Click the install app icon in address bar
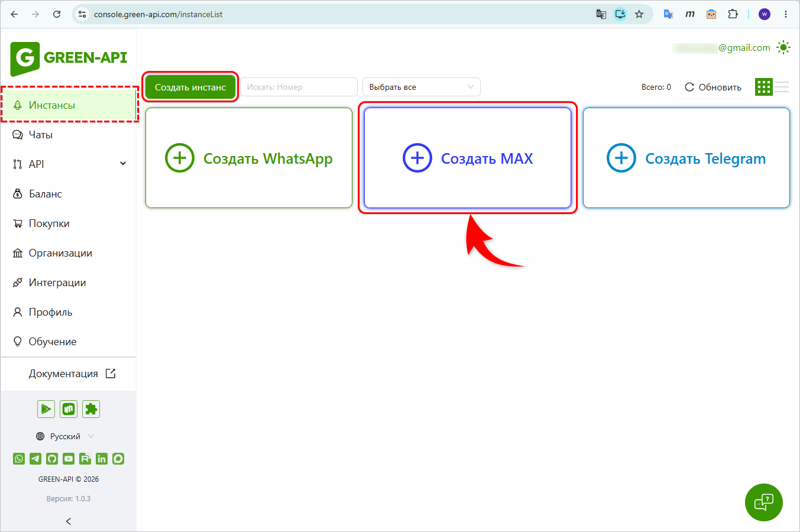Screen dimensions: 800x532 tap(620, 14)
